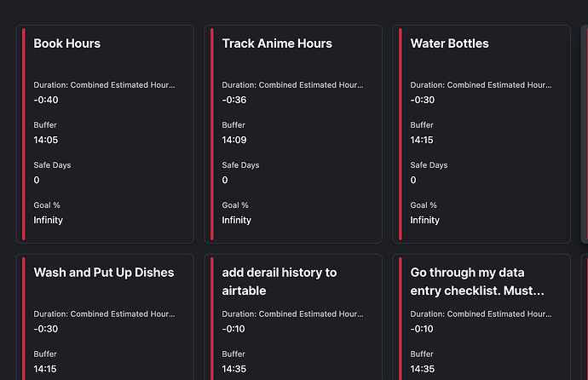Click the red accent bar on Book Hours
The image size is (588, 380).
[24, 134]
